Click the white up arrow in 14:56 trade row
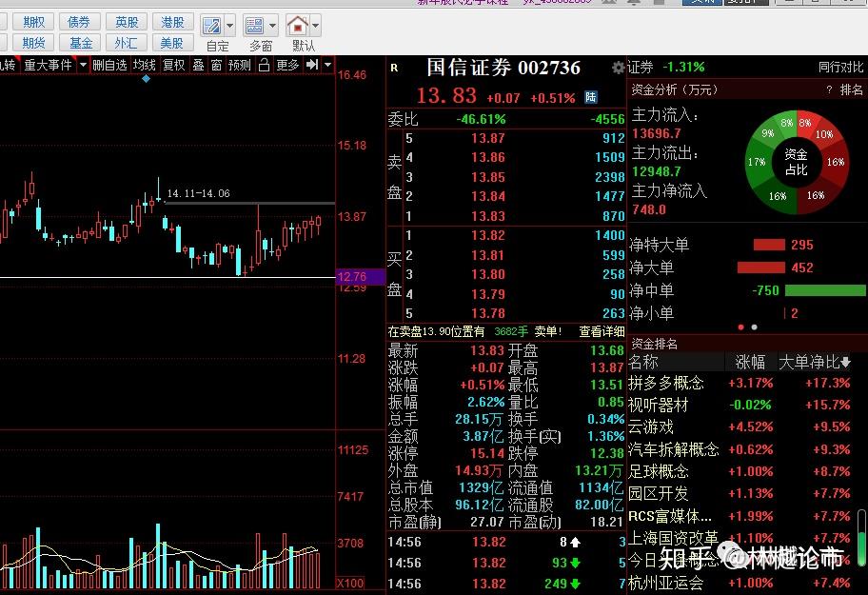Image resolution: width=868 pixels, height=595 pixels. click(575, 543)
